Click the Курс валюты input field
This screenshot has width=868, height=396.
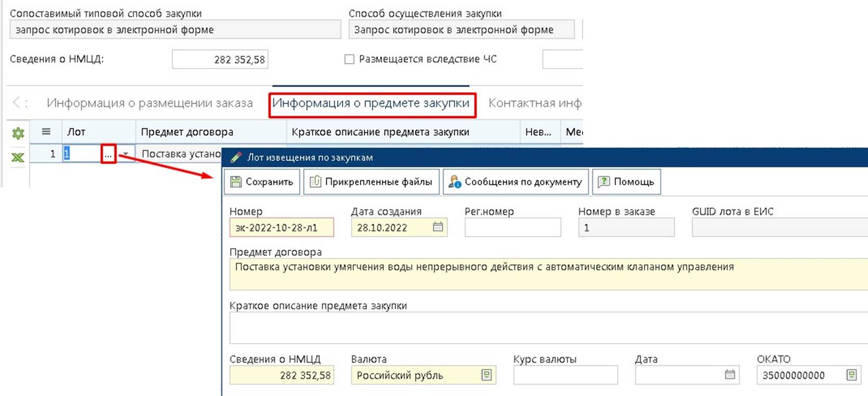coord(565,375)
